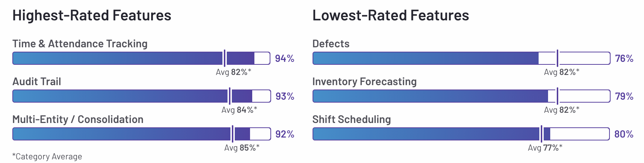The width and height of the screenshot is (644, 163).
Task: Click the Audit Trail rating bar
Action: 142,96
